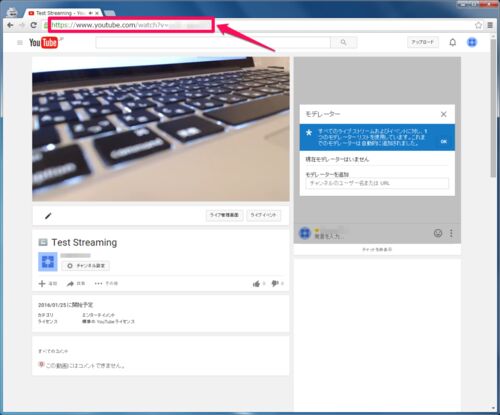Screen dimensions: 500x415
Task: Open the account avatar menu
Action: coord(472,42)
